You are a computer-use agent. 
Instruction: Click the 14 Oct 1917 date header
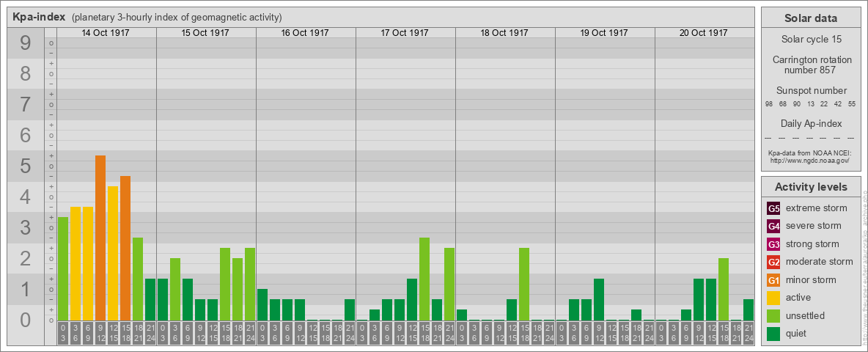coord(106,33)
